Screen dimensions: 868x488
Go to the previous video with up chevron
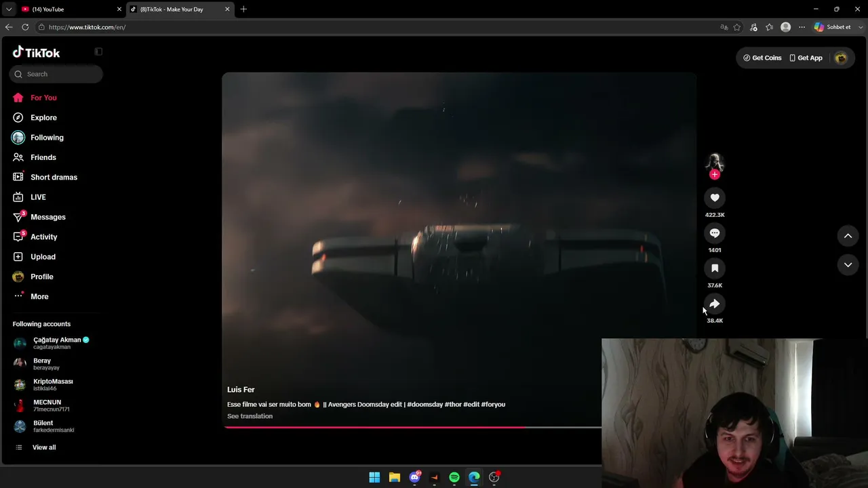point(848,236)
